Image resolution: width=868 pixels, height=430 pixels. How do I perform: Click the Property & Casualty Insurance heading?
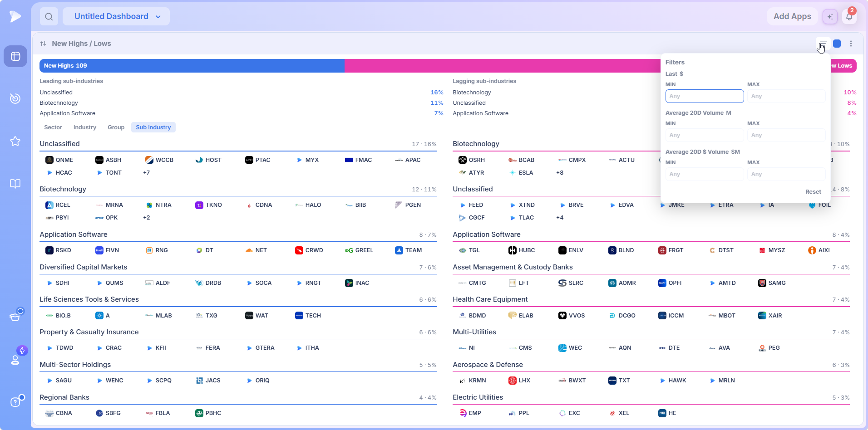click(x=89, y=332)
